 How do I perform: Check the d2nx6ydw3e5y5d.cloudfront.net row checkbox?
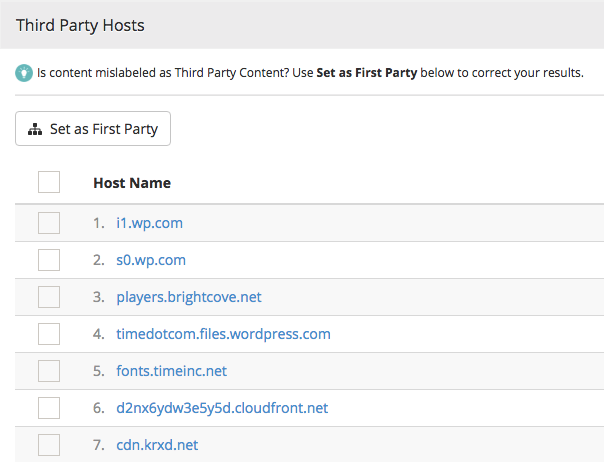point(49,408)
